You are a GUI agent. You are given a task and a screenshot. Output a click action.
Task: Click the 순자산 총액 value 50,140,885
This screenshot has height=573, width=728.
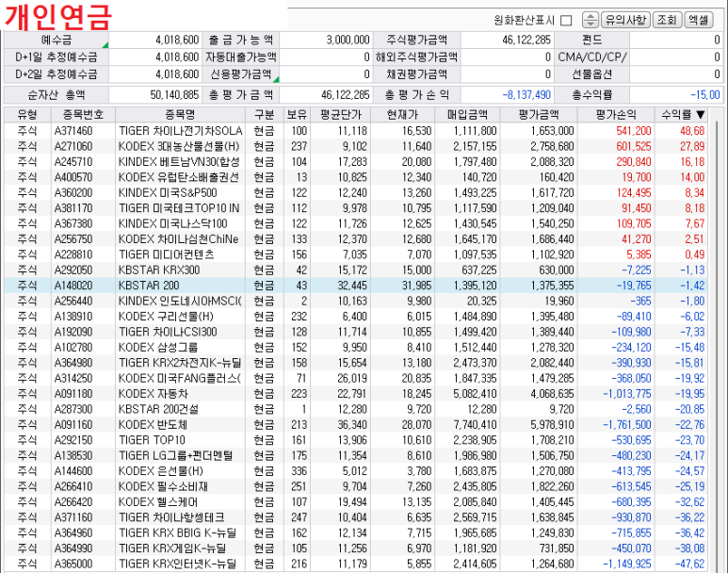pos(174,95)
